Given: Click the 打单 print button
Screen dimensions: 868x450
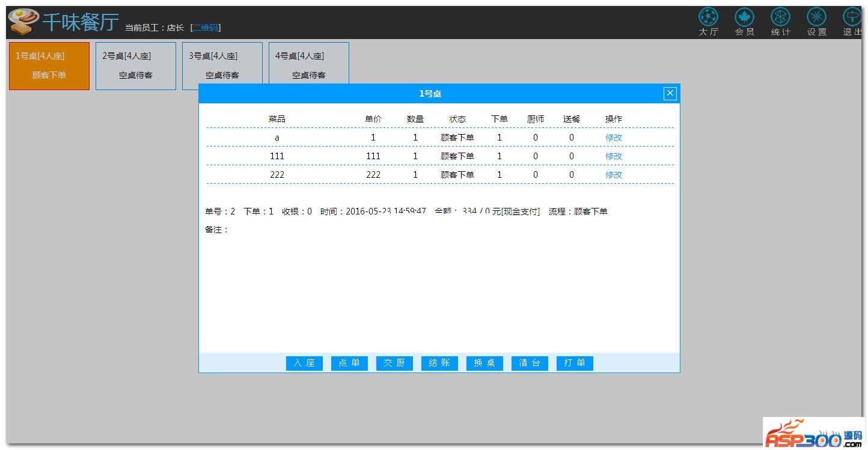Looking at the screenshot, I should coord(575,363).
